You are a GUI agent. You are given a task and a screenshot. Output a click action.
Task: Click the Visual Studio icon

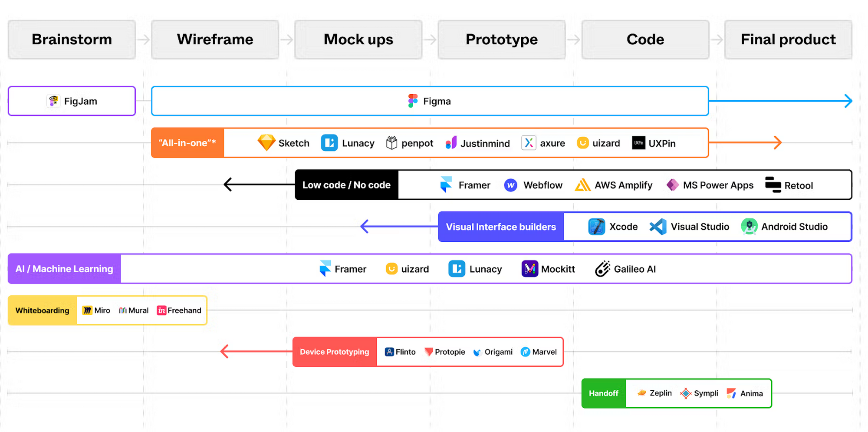[658, 227]
